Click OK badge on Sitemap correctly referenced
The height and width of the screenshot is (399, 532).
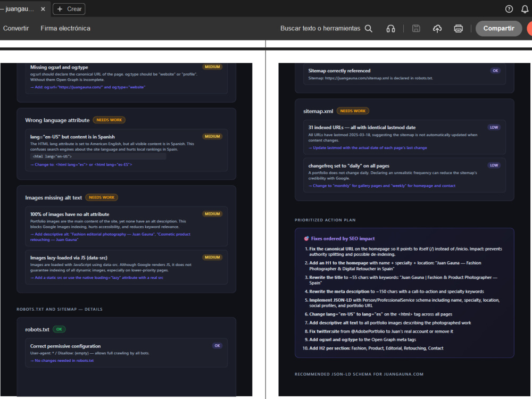pyautogui.click(x=495, y=71)
